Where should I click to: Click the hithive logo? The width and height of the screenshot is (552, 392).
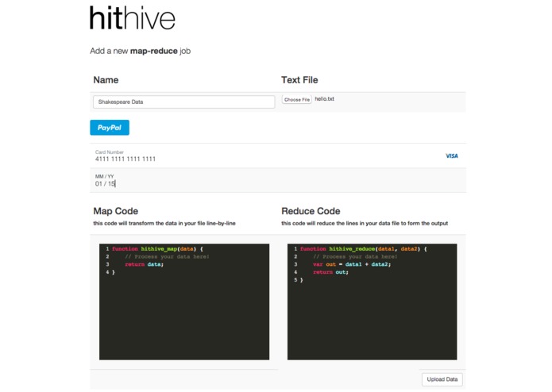pos(133,18)
